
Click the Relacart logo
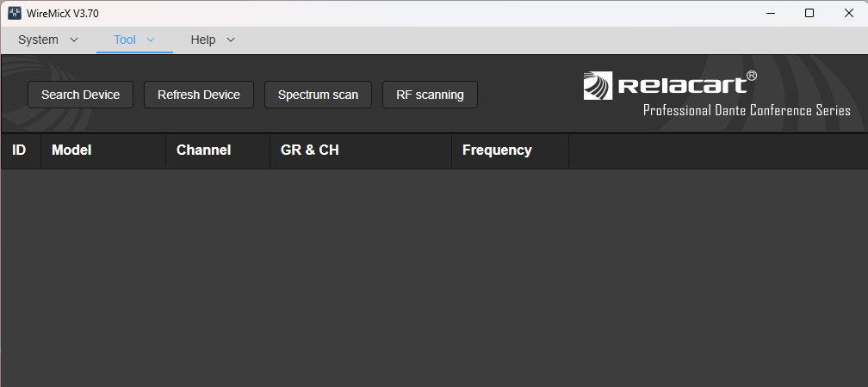tap(670, 85)
